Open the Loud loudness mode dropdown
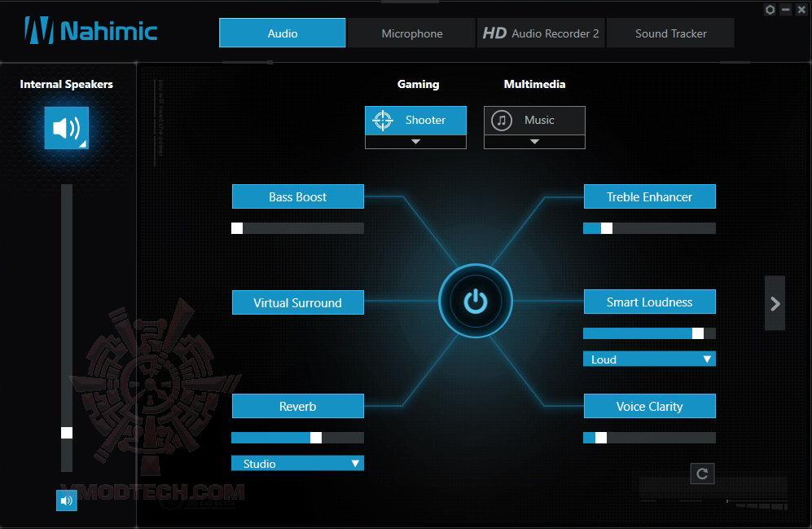This screenshot has height=529, width=812. coord(649,359)
